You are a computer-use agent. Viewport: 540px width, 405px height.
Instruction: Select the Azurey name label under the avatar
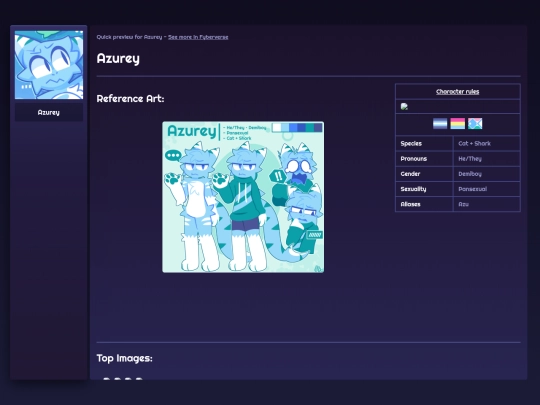(49, 113)
